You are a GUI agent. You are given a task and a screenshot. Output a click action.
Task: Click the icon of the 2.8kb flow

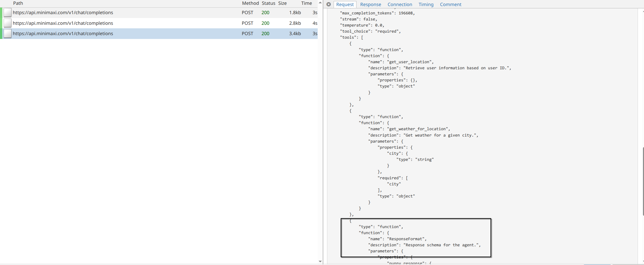(x=8, y=23)
